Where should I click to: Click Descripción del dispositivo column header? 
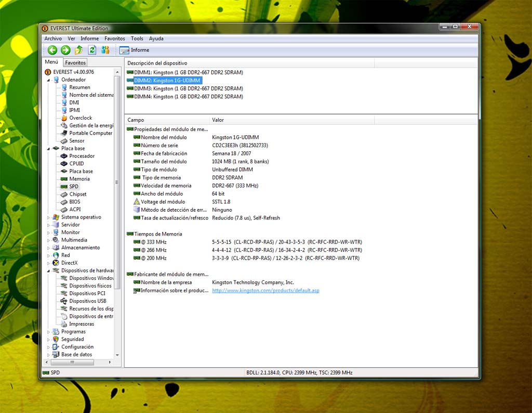[x=249, y=63]
